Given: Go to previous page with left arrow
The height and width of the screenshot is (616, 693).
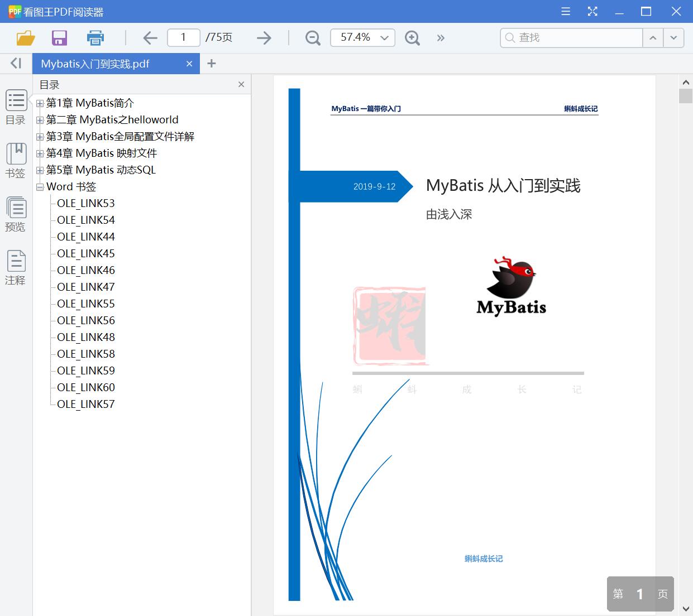Looking at the screenshot, I should pyautogui.click(x=150, y=38).
